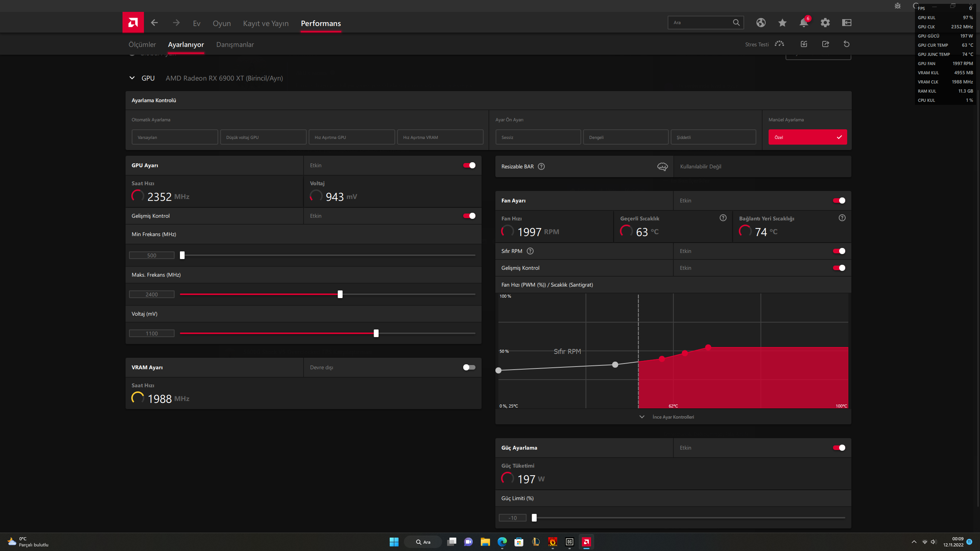The image size is (980, 551).
Task: Toggle the Sıfır RPM switch
Action: pos(839,251)
